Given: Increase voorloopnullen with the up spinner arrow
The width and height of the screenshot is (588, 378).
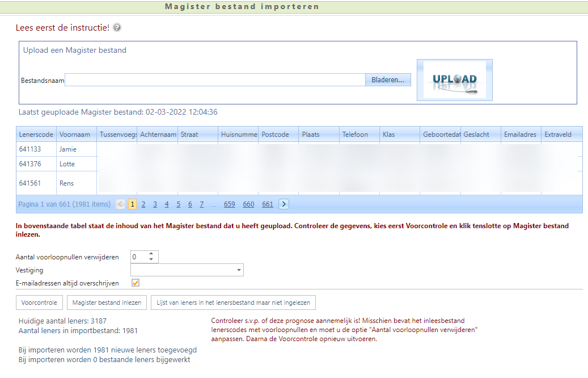Looking at the screenshot, I should [x=151, y=254].
